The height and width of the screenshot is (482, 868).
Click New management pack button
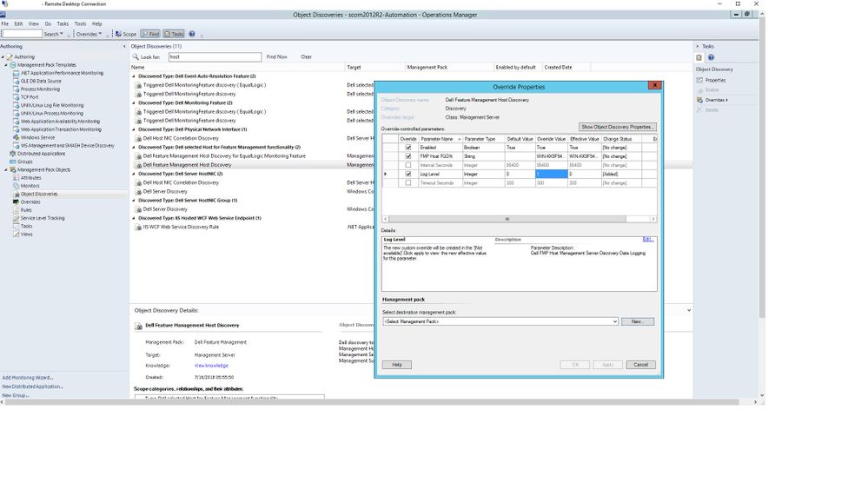[637, 321]
